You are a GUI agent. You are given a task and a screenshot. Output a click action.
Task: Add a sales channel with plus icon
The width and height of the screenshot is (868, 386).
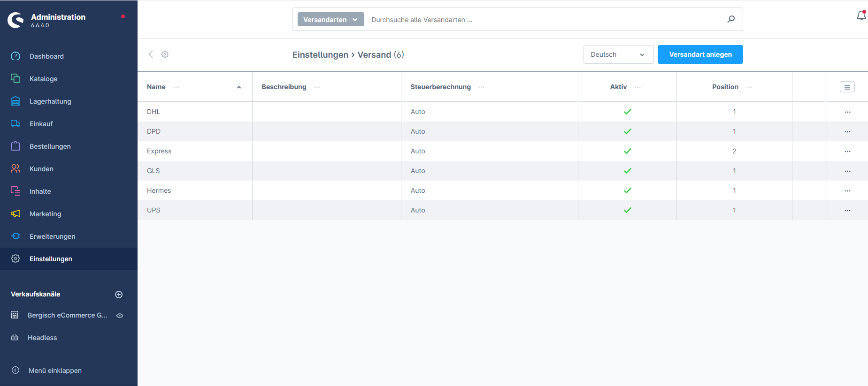coord(119,295)
